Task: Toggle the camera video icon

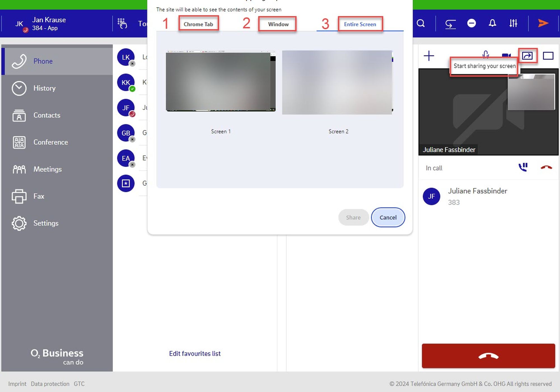Action: [x=506, y=55]
